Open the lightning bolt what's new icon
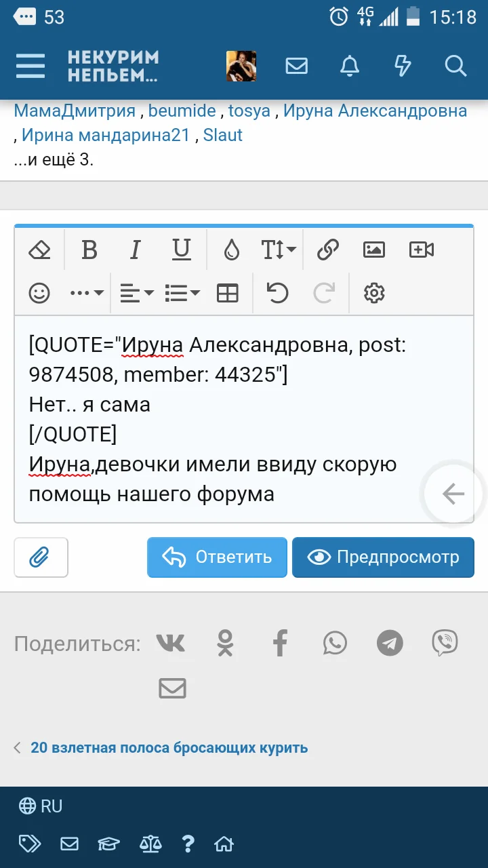 (x=403, y=66)
